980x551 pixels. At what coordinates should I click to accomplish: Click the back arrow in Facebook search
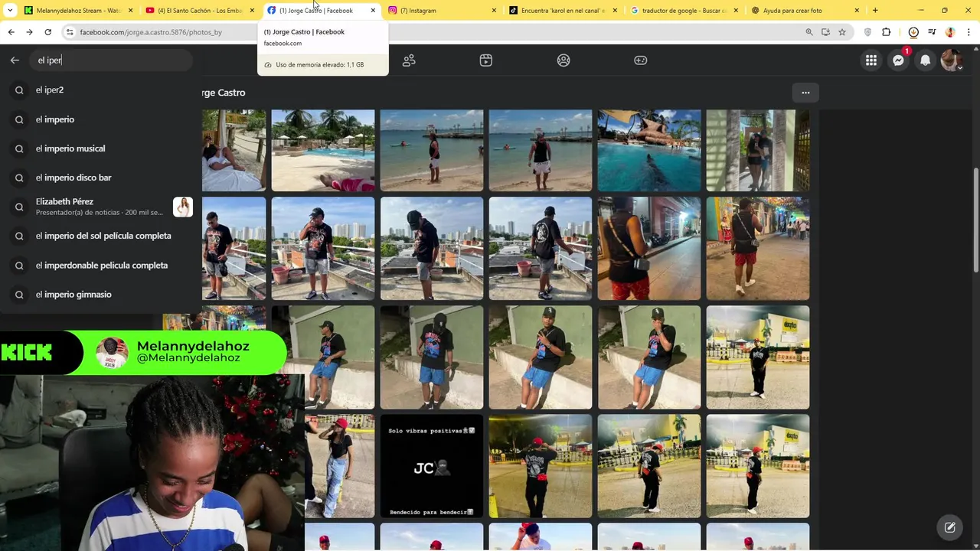(x=15, y=60)
